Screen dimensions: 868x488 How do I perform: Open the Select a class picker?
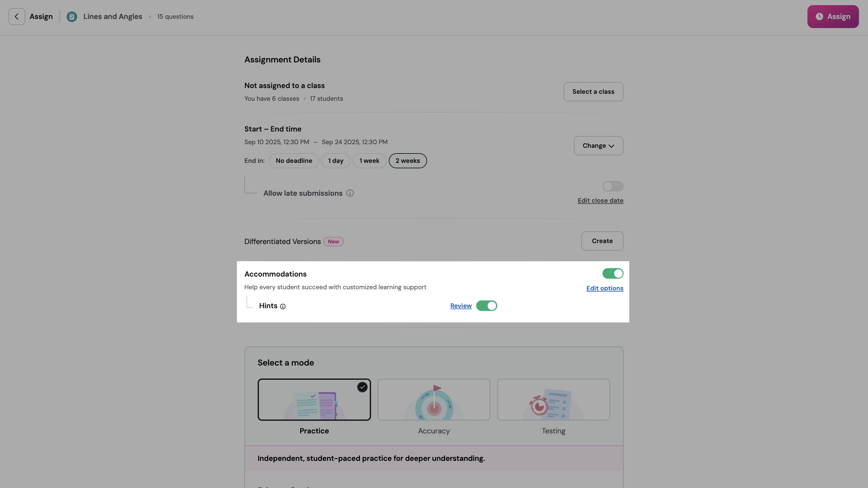click(x=593, y=92)
